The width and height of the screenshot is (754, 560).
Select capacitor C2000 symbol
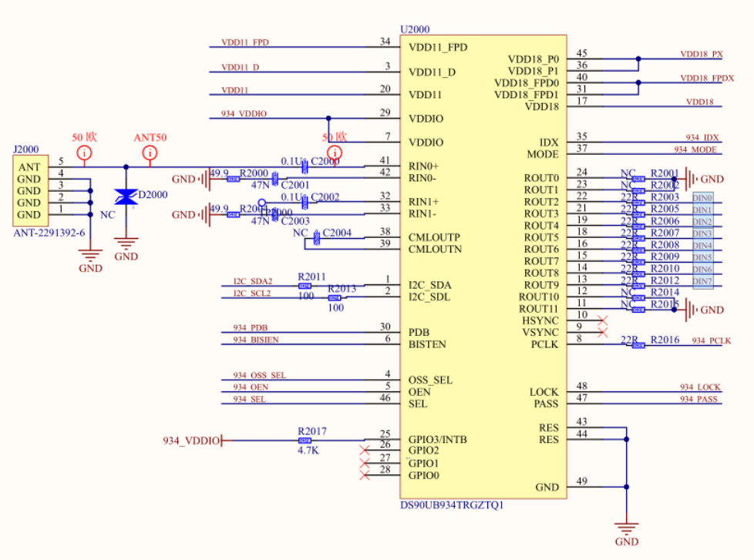point(305,167)
